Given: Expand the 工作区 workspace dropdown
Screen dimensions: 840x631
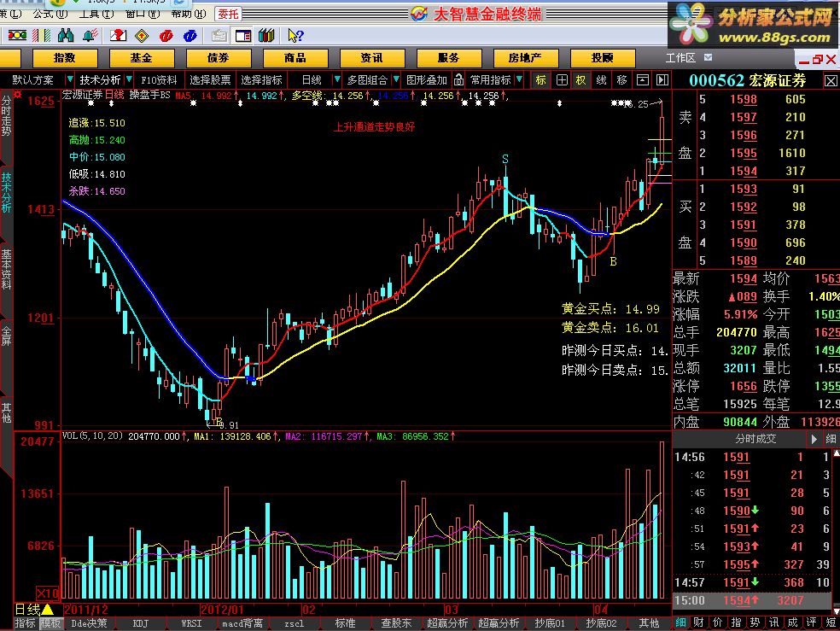Looking at the screenshot, I should [709, 57].
